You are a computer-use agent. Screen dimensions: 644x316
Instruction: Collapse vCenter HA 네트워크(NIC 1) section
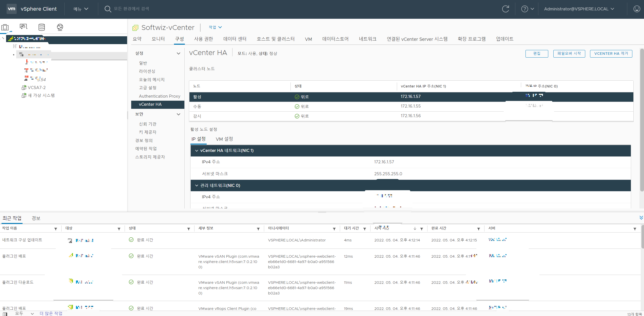click(197, 151)
